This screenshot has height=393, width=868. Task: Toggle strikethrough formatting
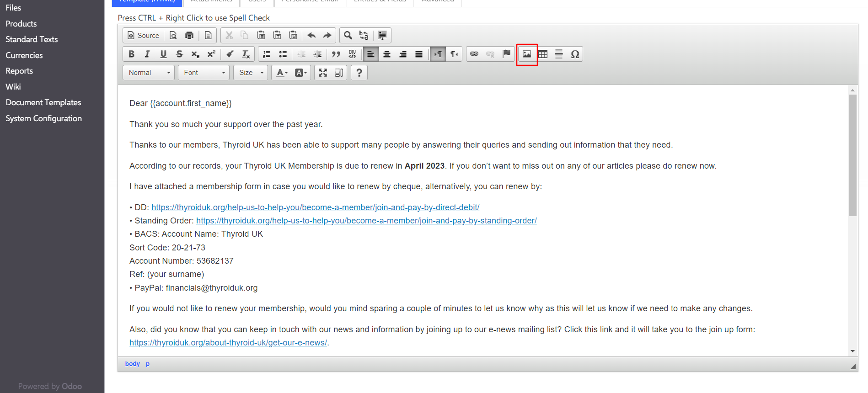pyautogui.click(x=179, y=54)
